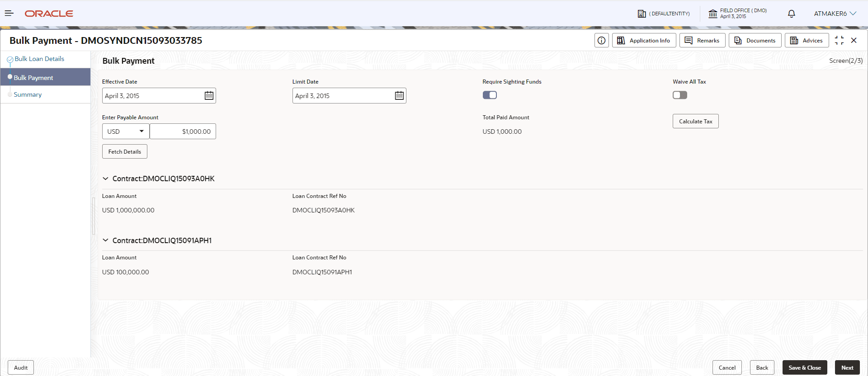Open the Documents panel
868x376 pixels.
755,40
